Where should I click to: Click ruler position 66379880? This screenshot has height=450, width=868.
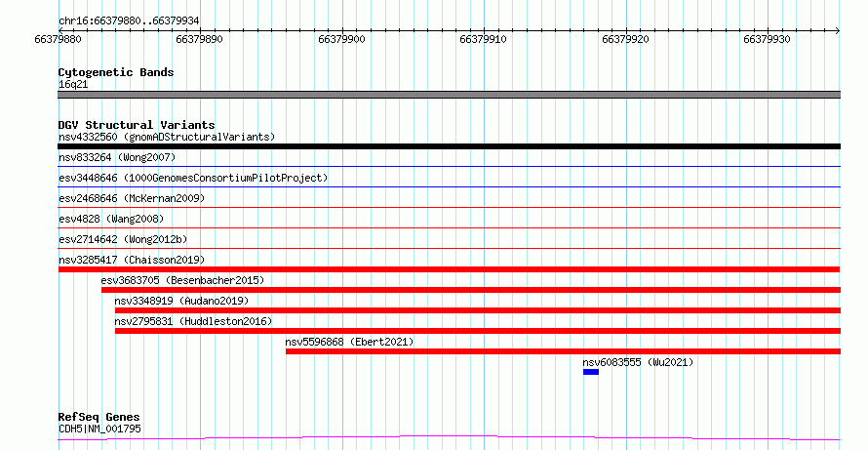click(x=59, y=39)
